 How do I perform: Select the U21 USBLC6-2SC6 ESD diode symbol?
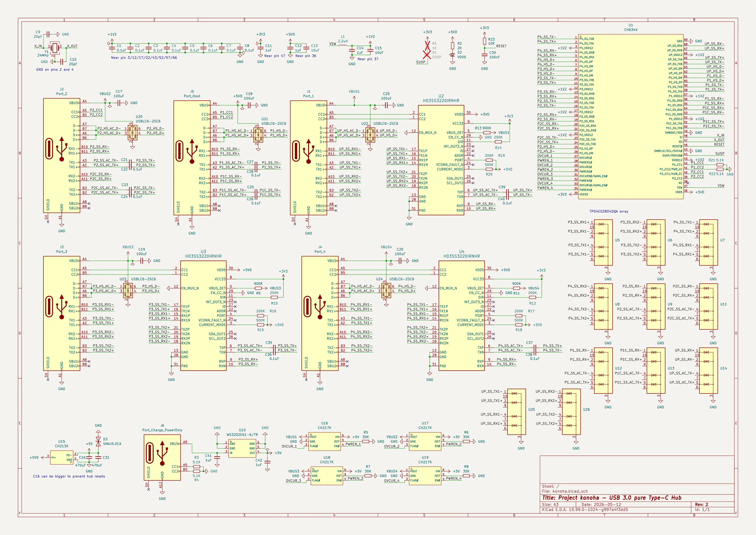pyautogui.click(x=258, y=135)
